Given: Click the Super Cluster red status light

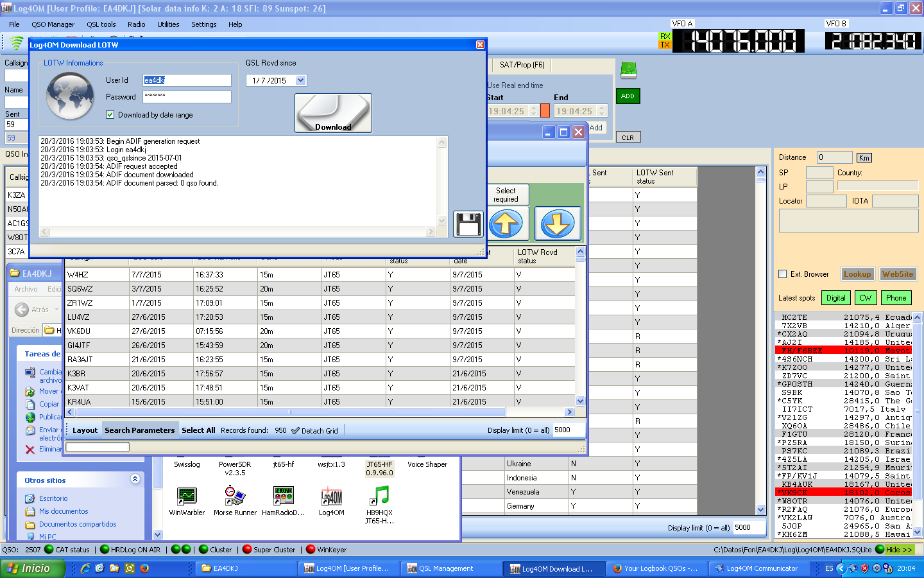Looking at the screenshot, I should [247, 549].
